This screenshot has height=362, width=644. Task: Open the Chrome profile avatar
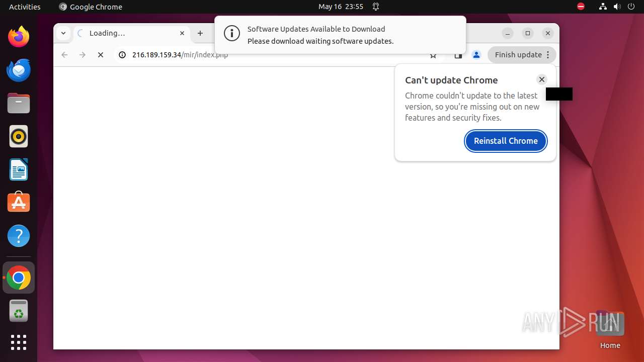point(476,55)
